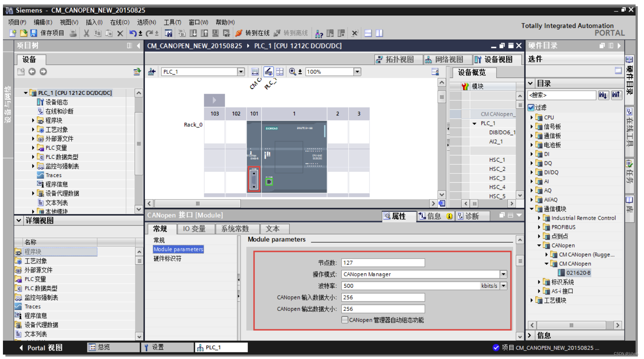The image size is (644, 359).
Task: Click the upload from device icon
Action: [204, 33]
